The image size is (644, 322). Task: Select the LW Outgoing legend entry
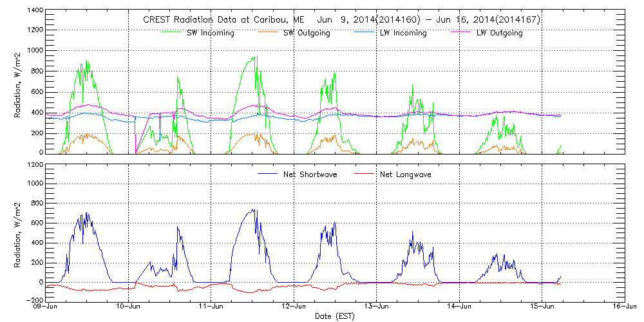(x=499, y=33)
